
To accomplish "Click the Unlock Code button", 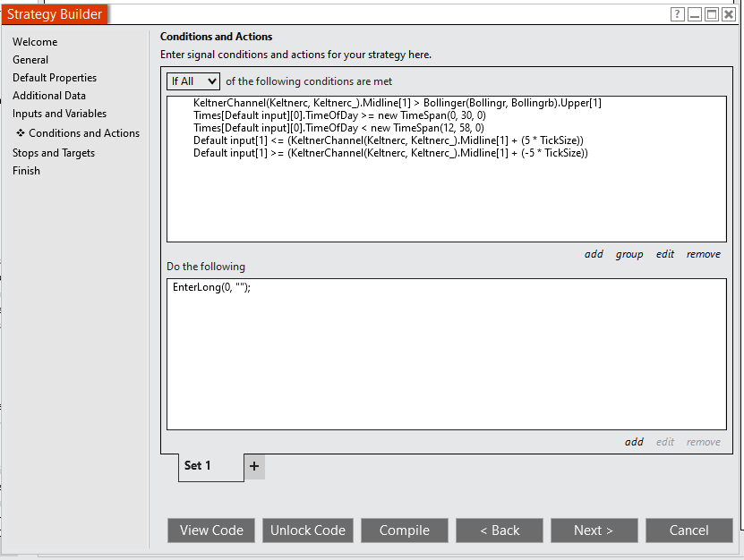I will click(308, 530).
